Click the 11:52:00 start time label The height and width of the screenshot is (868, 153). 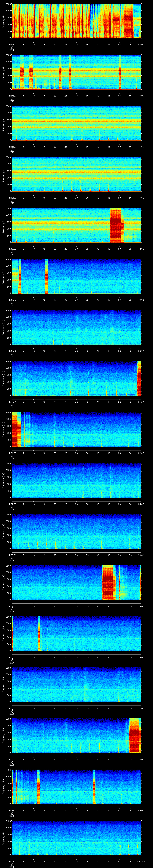click(x=12, y=504)
